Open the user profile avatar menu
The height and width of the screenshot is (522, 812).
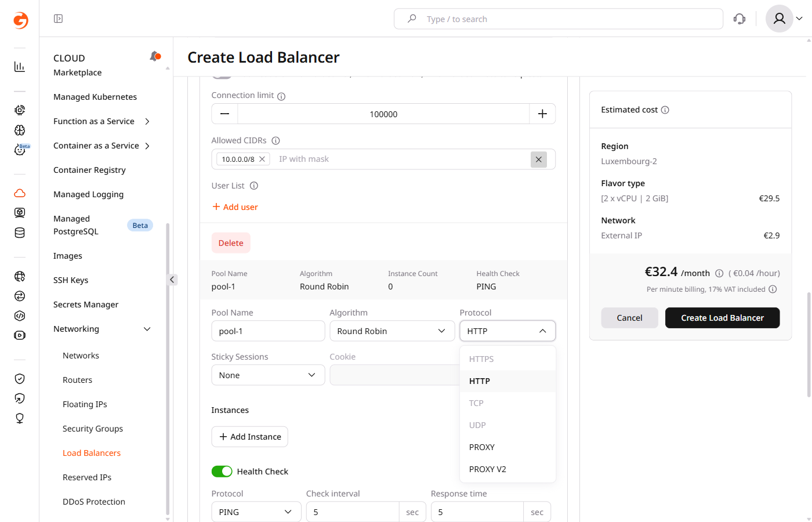pyautogui.click(x=780, y=19)
